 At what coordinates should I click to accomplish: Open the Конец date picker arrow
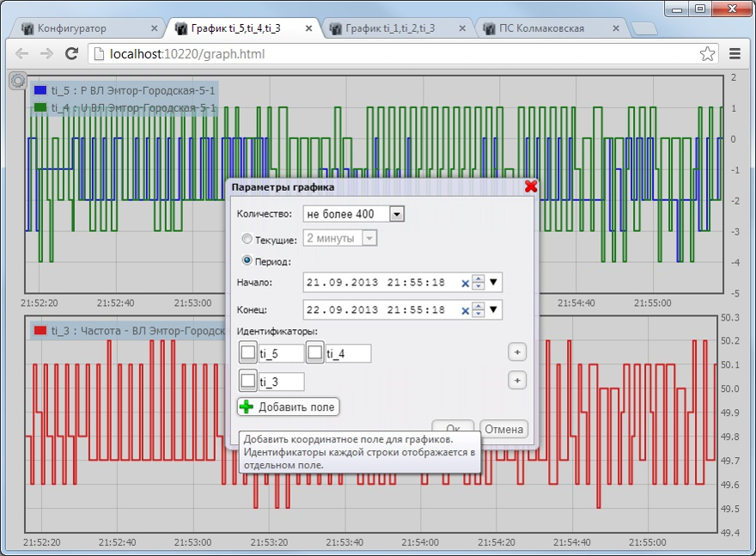point(494,310)
